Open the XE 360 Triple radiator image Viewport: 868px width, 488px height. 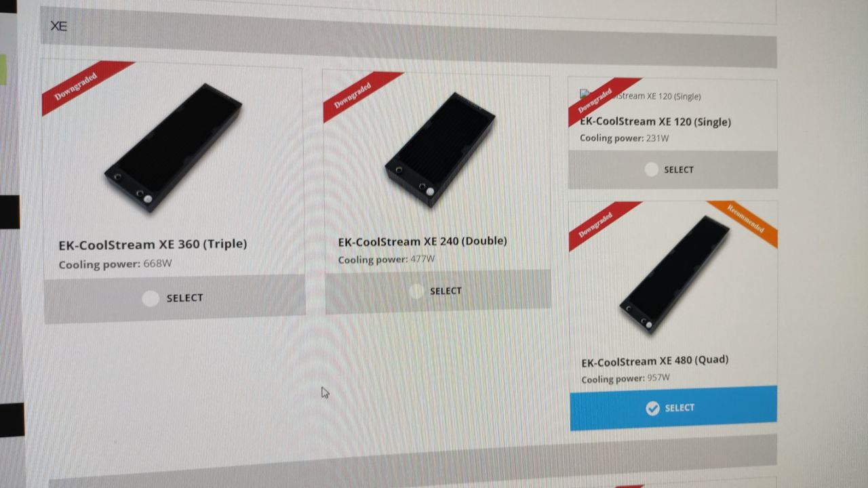tap(173, 147)
